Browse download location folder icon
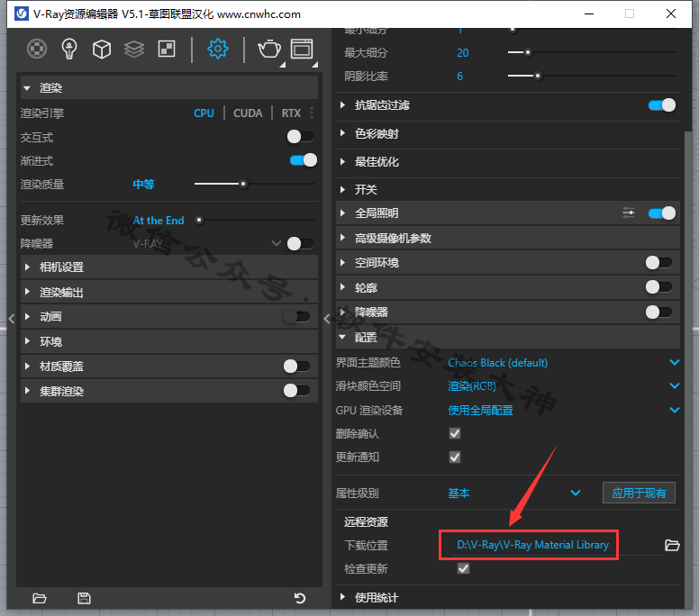The image size is (699, 616). 672,545
